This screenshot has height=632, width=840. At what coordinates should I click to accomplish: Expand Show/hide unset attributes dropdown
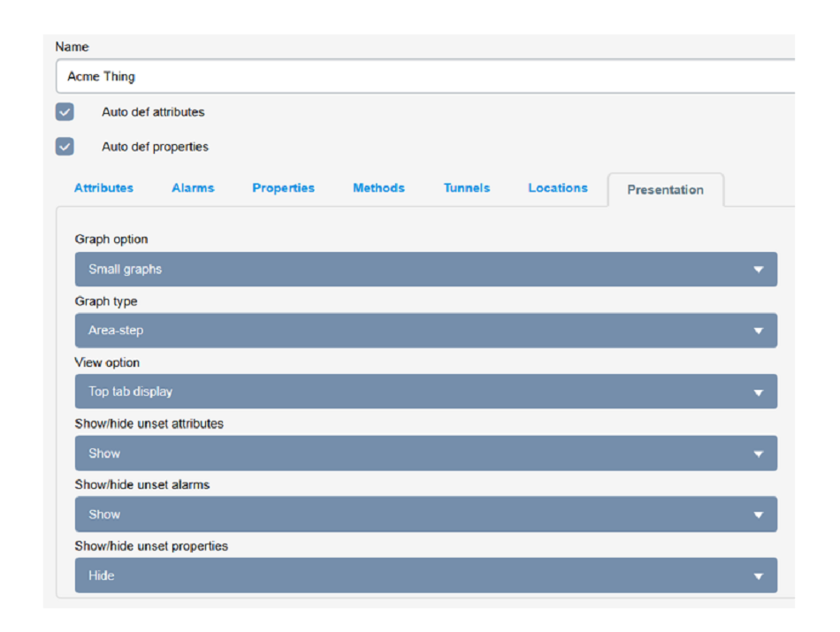point(426,453)
